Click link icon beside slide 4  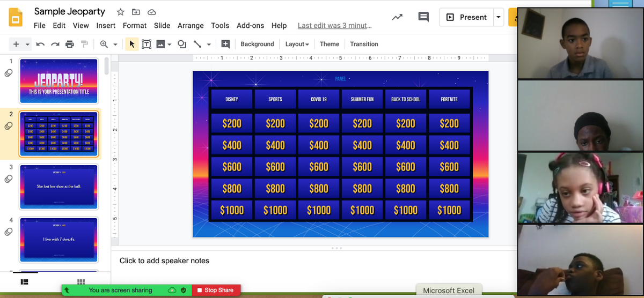pos(8,232)
